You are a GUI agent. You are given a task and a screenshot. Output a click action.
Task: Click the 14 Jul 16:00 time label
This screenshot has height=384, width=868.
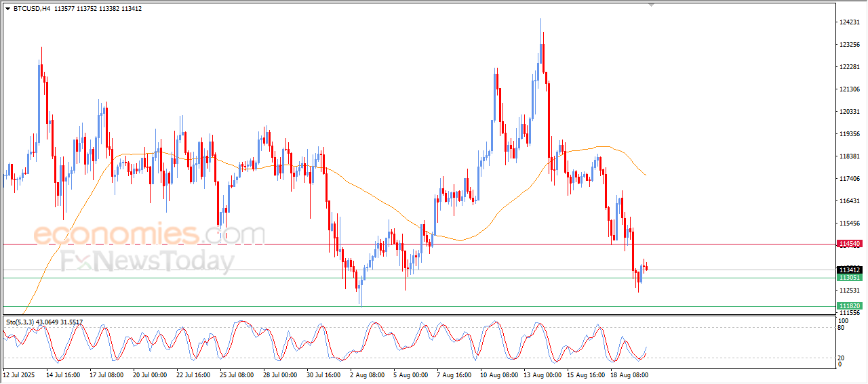pos(64,374)
